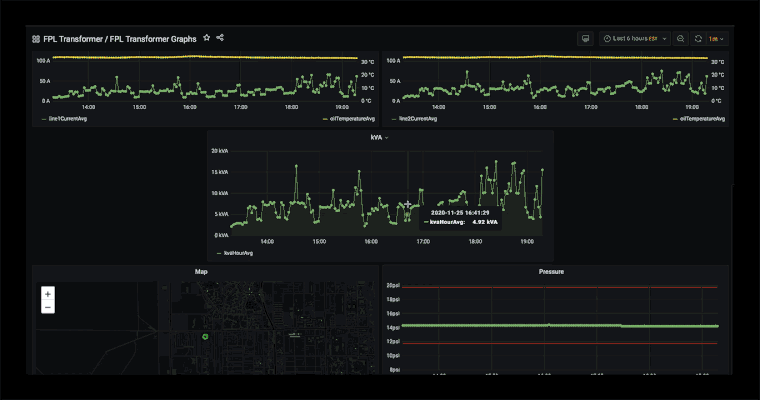Image resolution: width=760 pixels, height=400 pixels.
Task: Open the Pressure panel title
Action: point(551,272)
